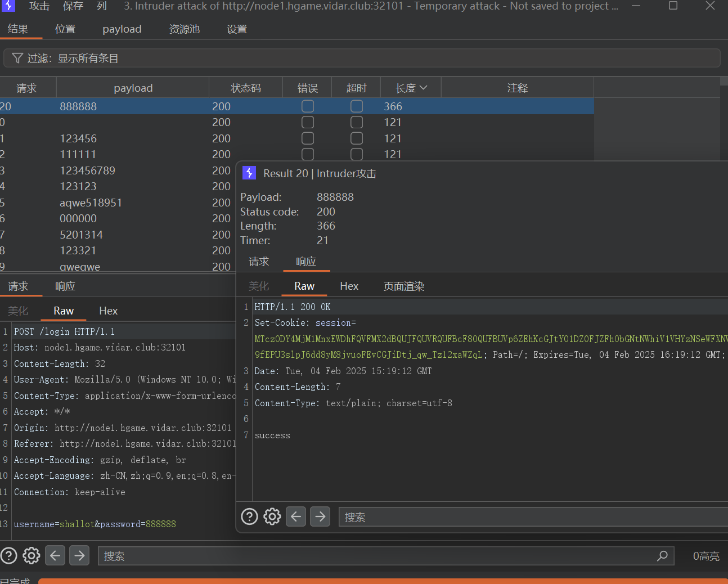Image resolution: width=728 pixels, height=584 pixels.
Task: Sort by the payload column header
Action: click(133, 88)
